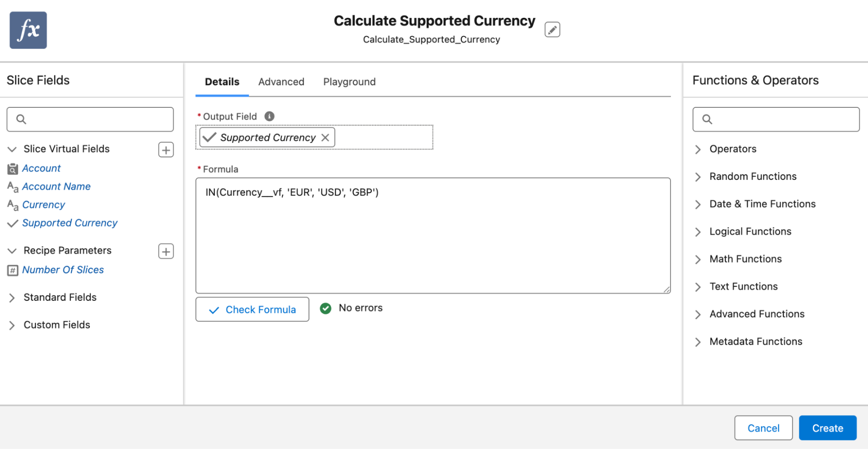Click the Number Of Slices hash icon
The width and height of the screenshot is (868, 449).
13,270
